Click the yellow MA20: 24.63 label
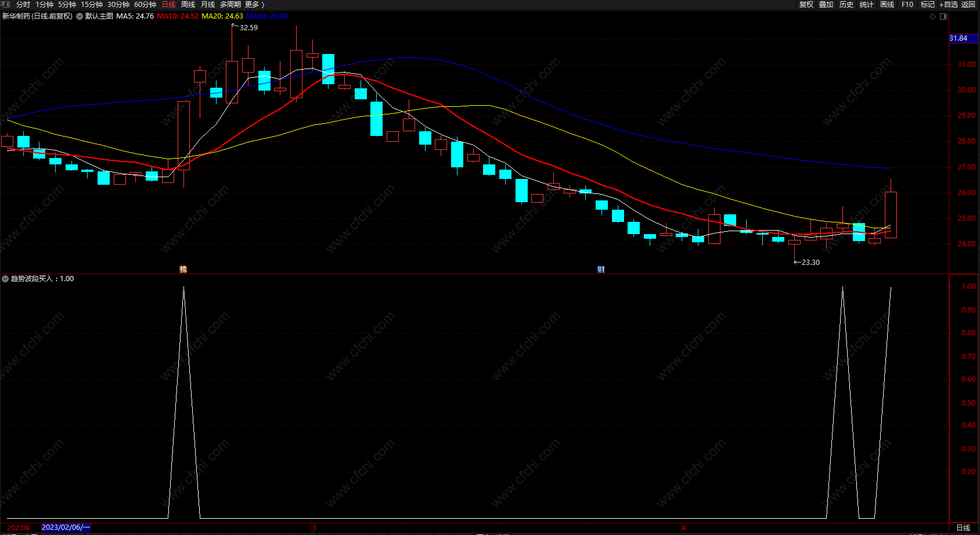Screen dimensions: 980x535 click(x=222, y=16)
